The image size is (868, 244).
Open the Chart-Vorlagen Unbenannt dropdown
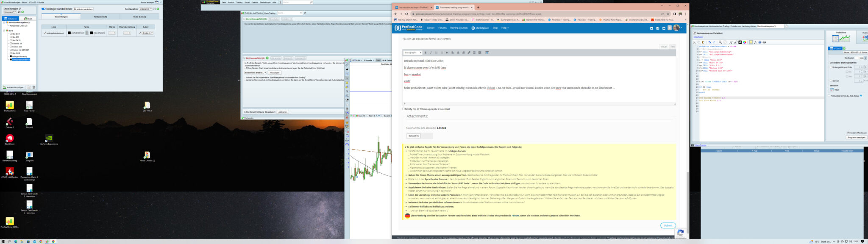coord(10,12)
